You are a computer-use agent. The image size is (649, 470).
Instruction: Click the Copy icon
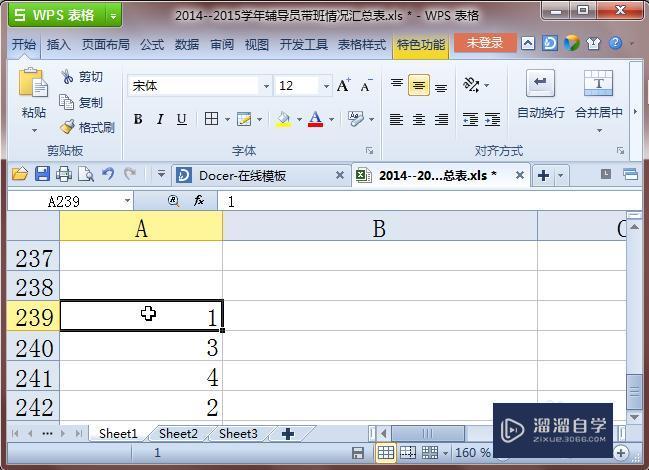pyautogui.click(x=67, y=102)
